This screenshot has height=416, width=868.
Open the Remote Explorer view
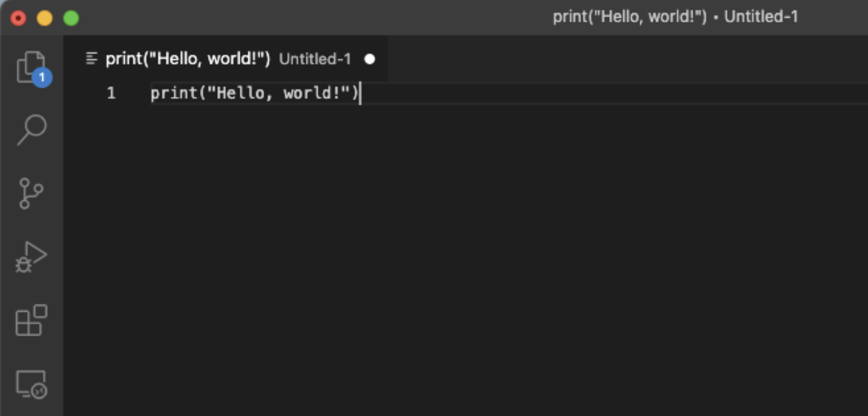coord(31,384)
